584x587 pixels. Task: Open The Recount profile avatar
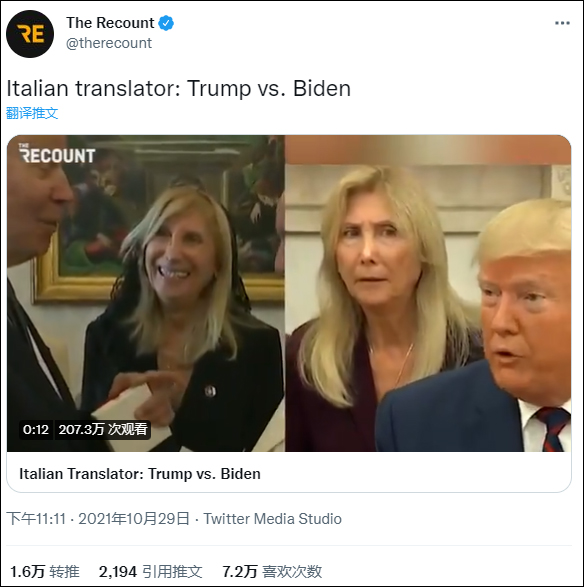pyautogui.click(x=30, y=34)
